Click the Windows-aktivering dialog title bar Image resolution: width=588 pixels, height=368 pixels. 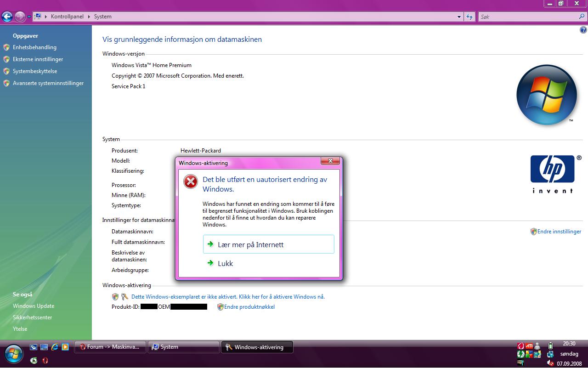point(248,163)
